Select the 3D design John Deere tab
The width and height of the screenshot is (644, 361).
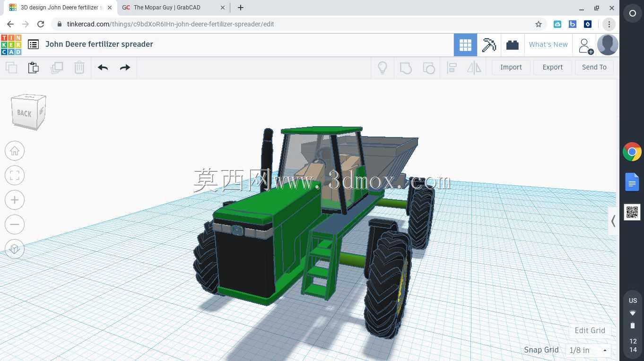point(61,8)
